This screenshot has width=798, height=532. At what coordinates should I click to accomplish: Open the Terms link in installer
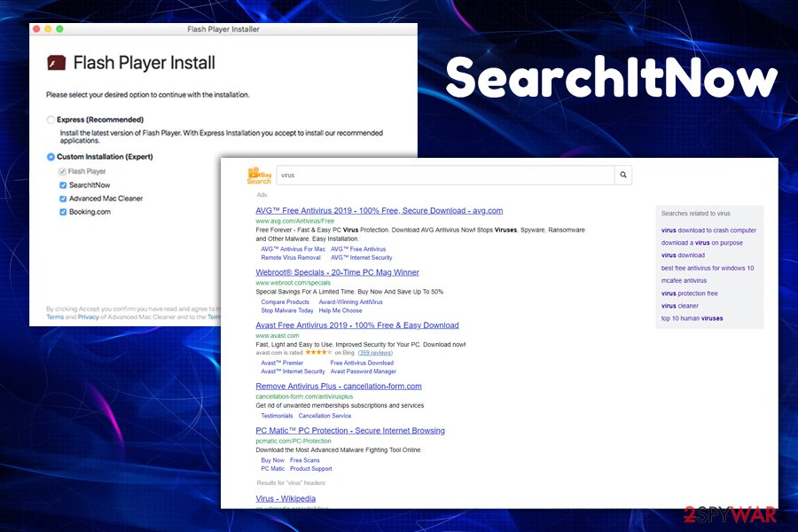click(x=55, y=317)
